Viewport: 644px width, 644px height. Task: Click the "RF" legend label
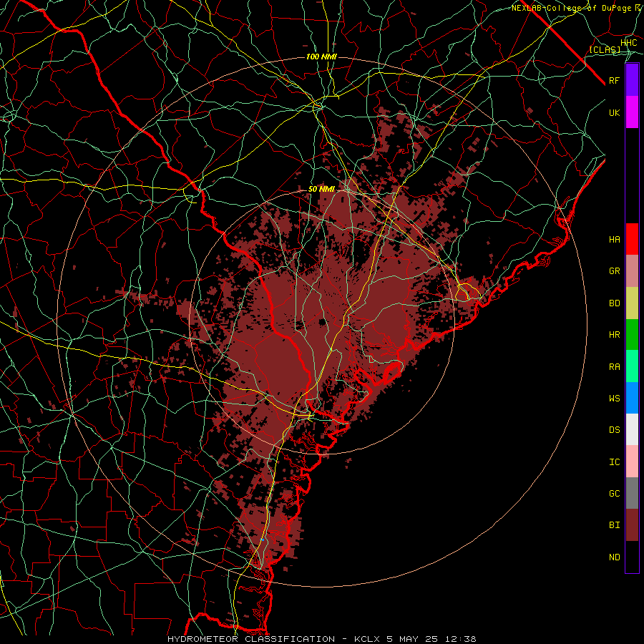615,80
